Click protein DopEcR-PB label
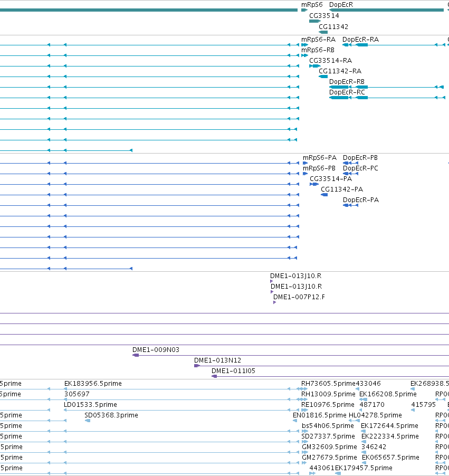This screenshot has height=476, width=449. point(360,158)
